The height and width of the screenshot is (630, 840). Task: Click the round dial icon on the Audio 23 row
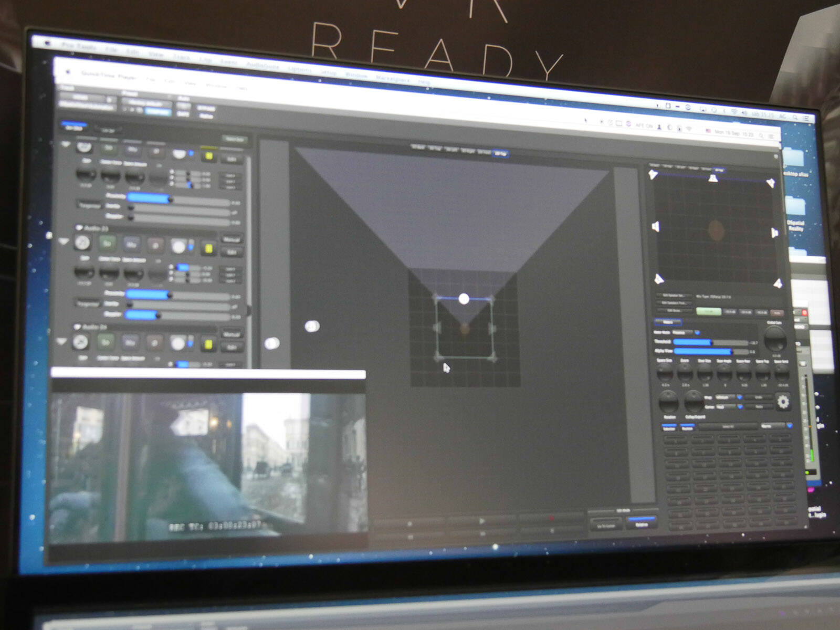click(x=82, y=243)
